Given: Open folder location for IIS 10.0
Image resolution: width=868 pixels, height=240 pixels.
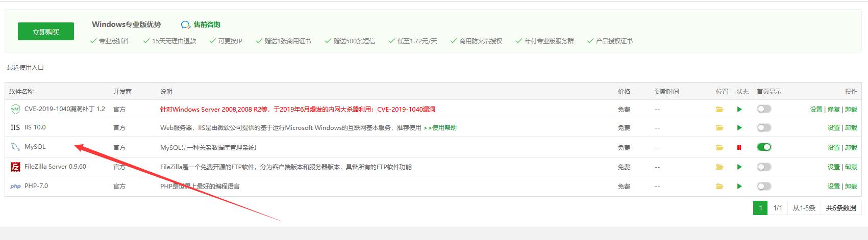Looking at the screenshot, I should click(x=720, y=127).
